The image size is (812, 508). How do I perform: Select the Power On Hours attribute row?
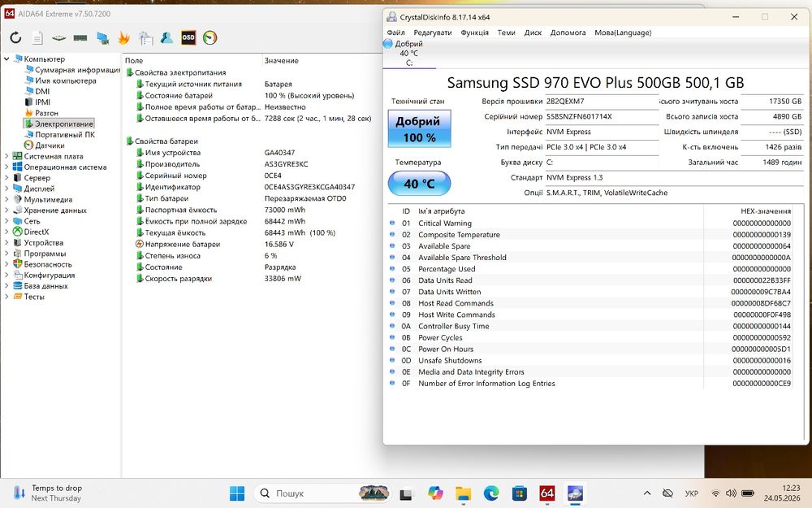click(590, 349)
